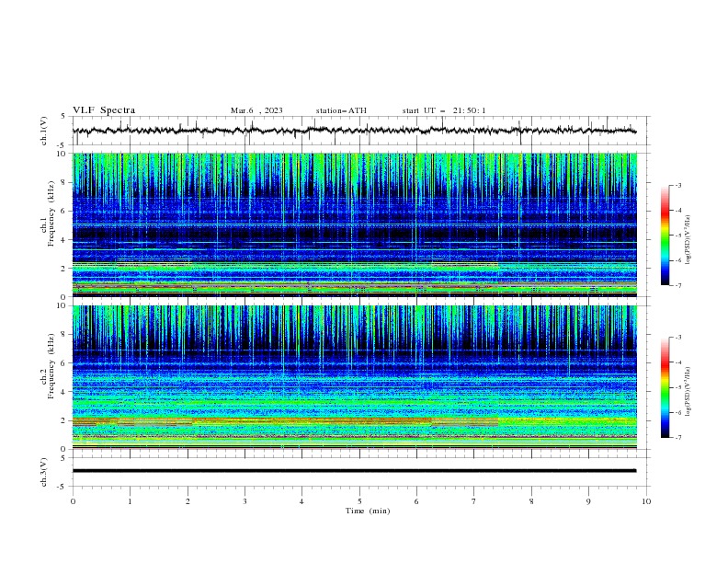The height and width of the screenshot is (563, 728).
Task: Select the date text "Mar.6 , 2023"
Action: coord(256,110)
